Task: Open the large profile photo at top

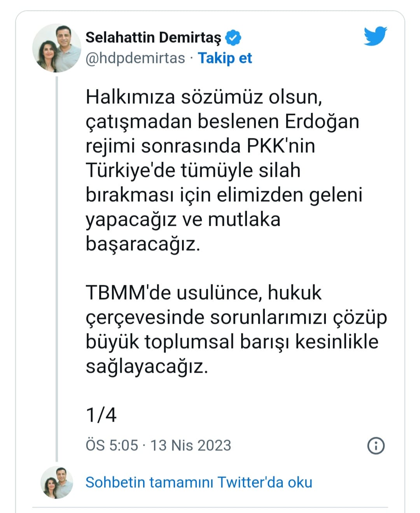Action: 57,49
